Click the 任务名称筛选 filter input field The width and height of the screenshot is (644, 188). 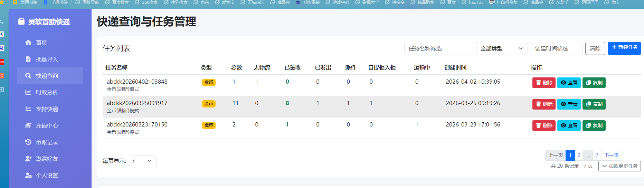click(x=438, y=48)
